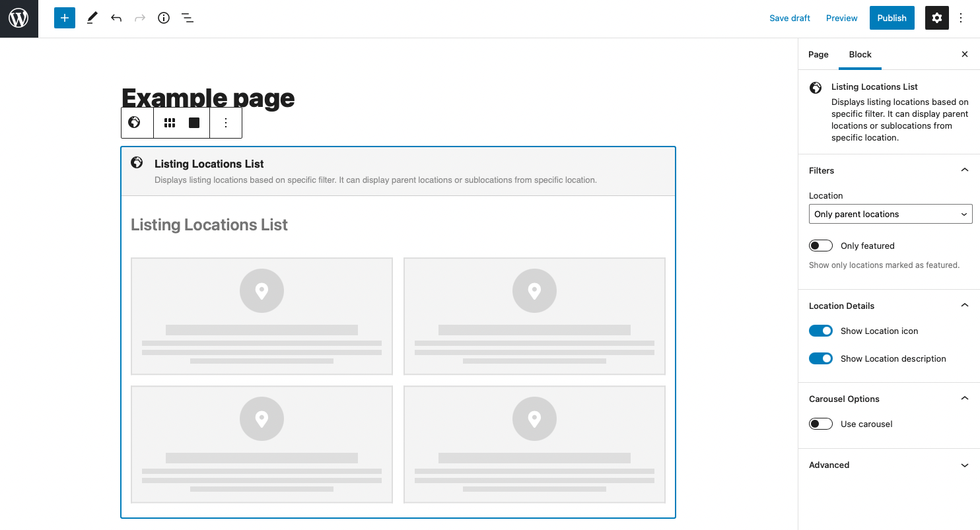Click the globe icon in the sidebar block card

coord(816,87)
